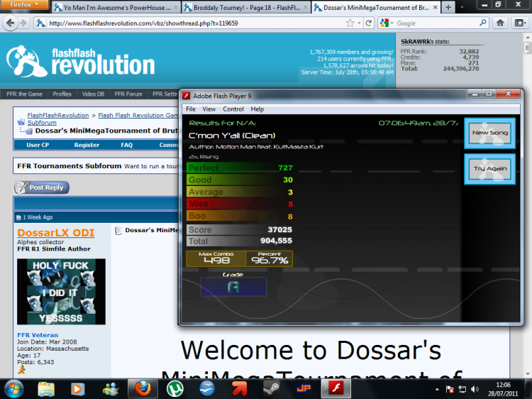The image size is (532, 399).
Task: Select the Dossar's MiniMegaTournament tab
Action: [x=376, y=8]
